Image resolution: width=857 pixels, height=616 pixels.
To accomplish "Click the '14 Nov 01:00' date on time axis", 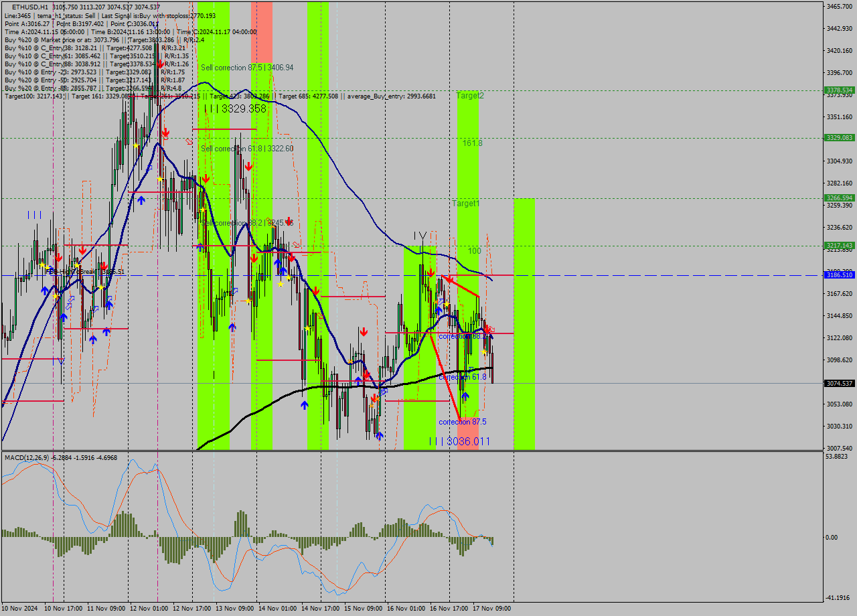I will tap(278, 609).
